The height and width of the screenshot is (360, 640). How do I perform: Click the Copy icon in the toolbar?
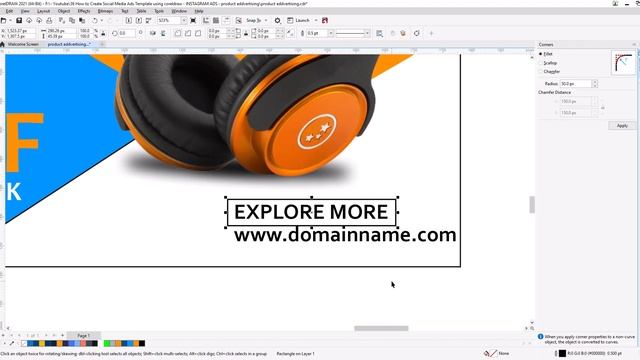click(x=72, y=20)
